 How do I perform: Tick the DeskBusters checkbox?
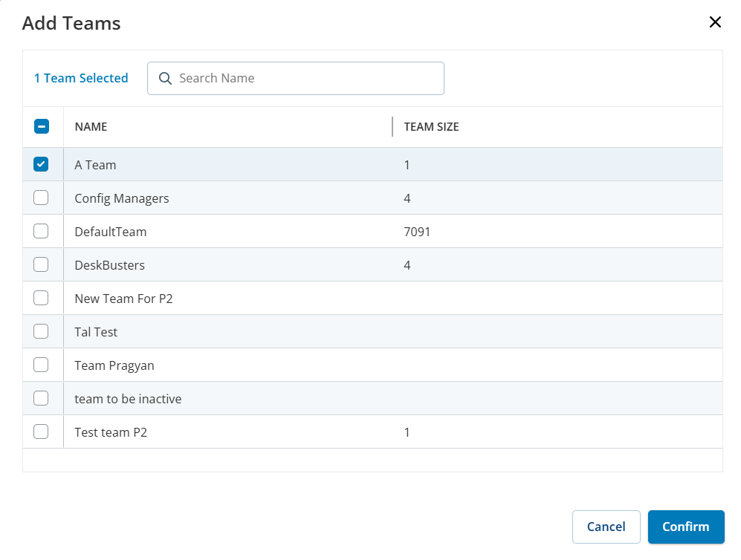(42, 264)
